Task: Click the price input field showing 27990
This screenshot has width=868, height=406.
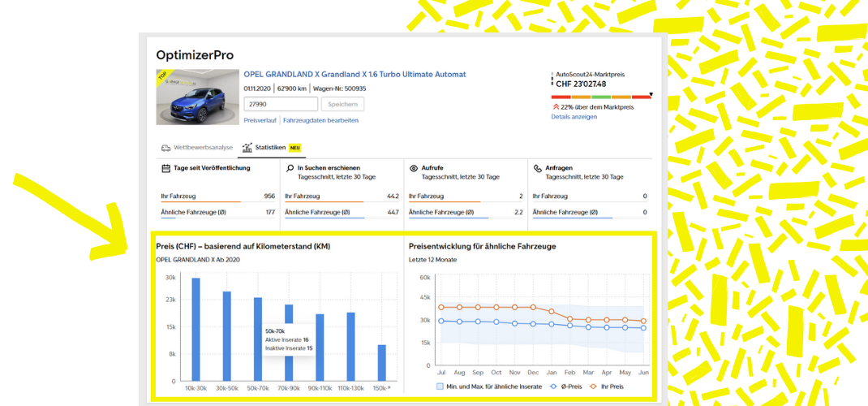Action: (x=281, y=104)
